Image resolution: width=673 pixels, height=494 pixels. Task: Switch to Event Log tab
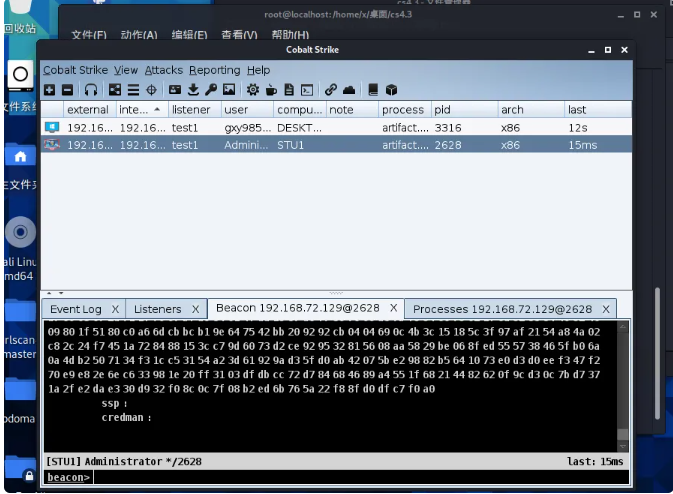(76, 309)
